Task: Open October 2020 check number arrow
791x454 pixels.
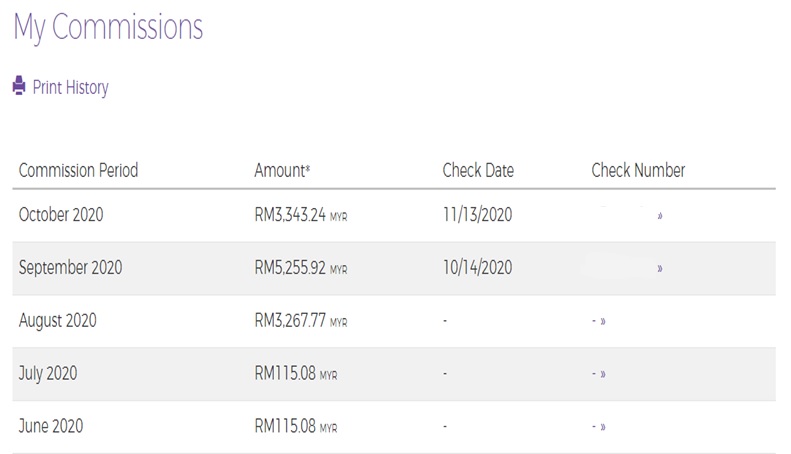Action: 660,216
